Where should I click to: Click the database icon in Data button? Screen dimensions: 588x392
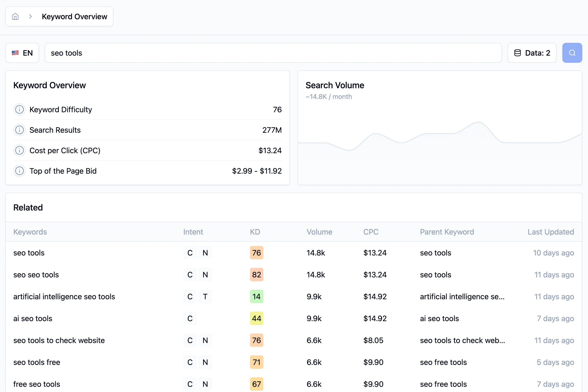pyautogui.click(x=518, y=53)
